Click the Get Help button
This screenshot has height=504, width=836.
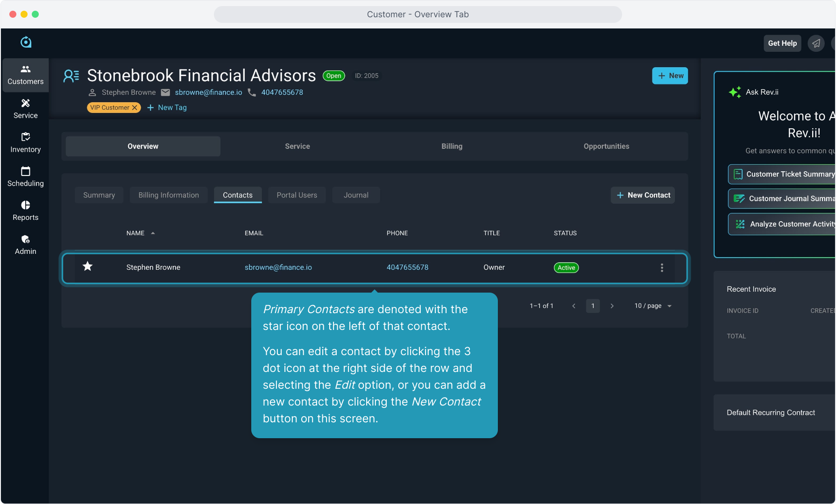[782, 43]
